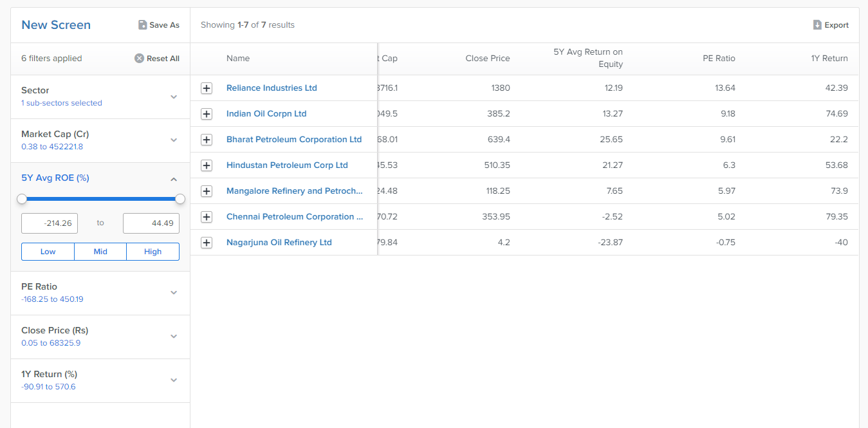Screen dimensions: 868x428
Task: Sort by the PE Ratio column header
Action: click(x=719, y=59)
